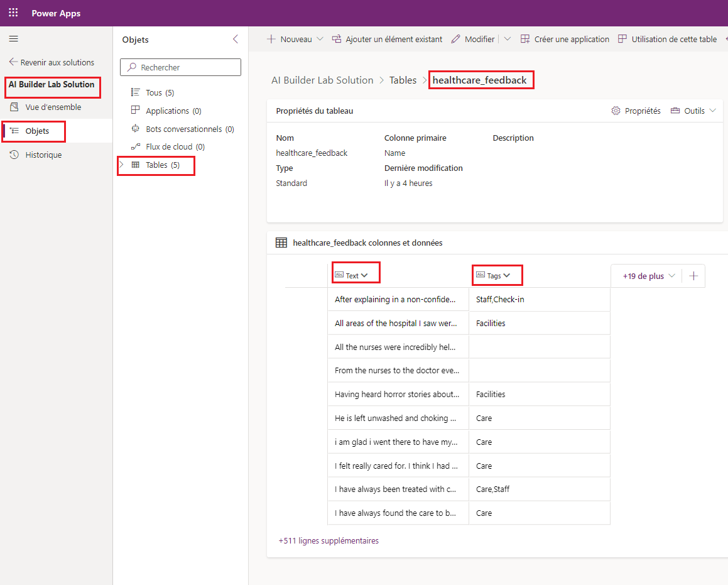Click Créer une application button
The height and width of the screenshot is (585, 728).
coord(565,39)
